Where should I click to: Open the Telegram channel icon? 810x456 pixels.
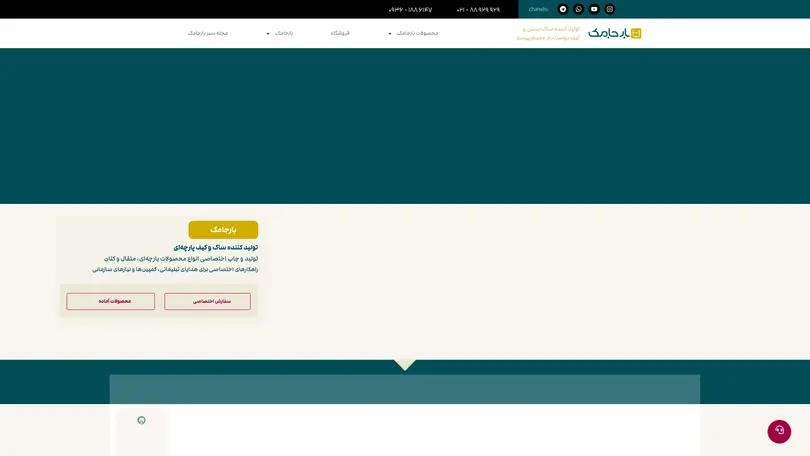(563, 9)
